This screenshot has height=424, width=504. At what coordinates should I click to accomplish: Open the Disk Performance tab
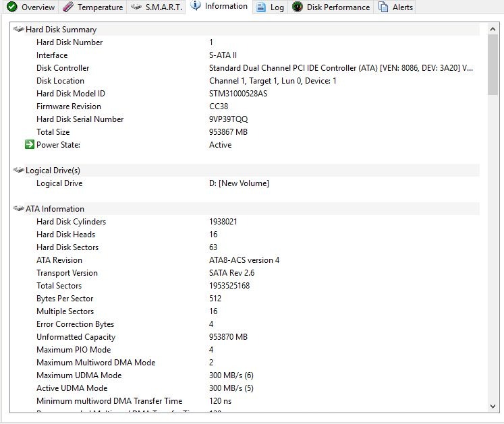tap(337, 7)
